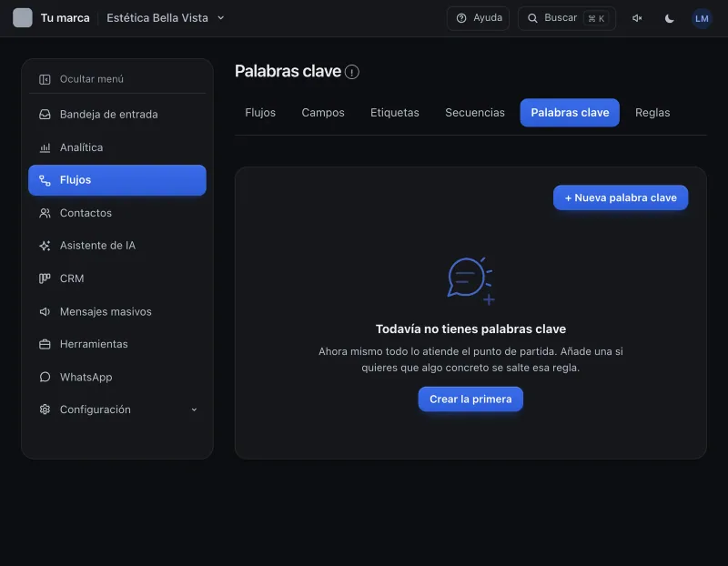Select Flujos in the sidebar
Viewport: 728px width, 566px height.
tap(117, 180)
